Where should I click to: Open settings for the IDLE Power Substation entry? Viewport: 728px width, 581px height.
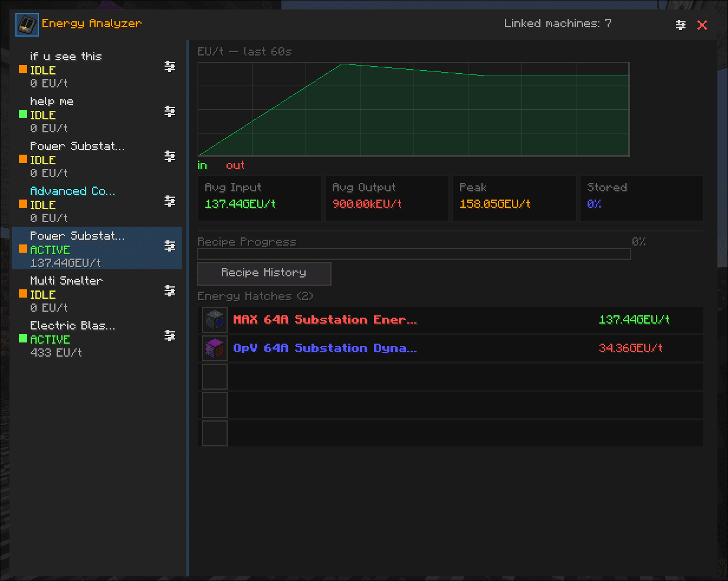[x=170, y=156]
